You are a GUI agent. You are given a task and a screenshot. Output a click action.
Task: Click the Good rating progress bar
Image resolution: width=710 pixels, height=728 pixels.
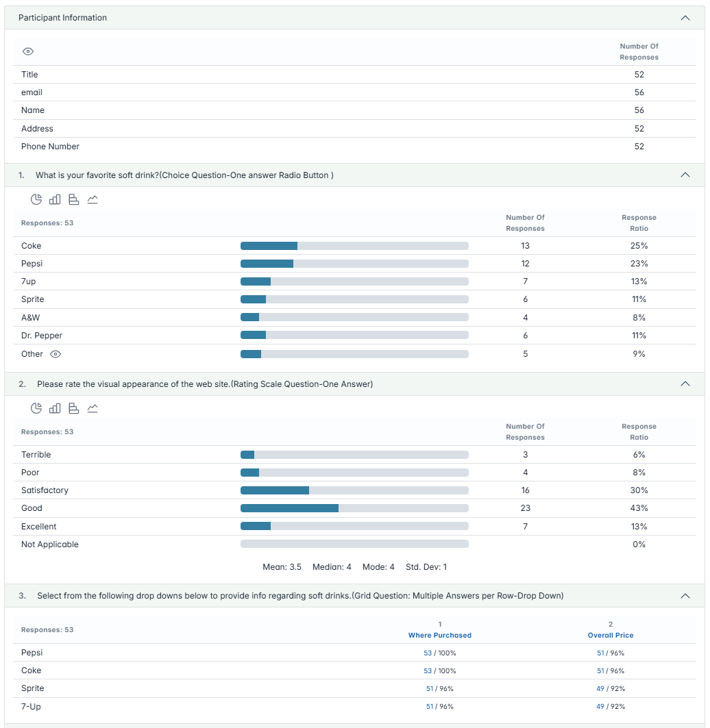[x=354, y=508]
